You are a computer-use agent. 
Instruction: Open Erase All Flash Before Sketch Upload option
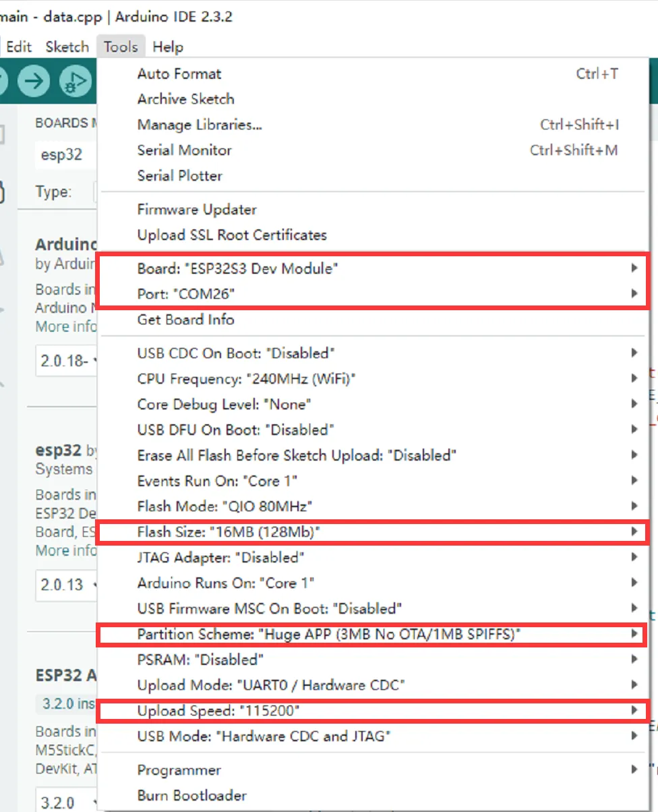[x=373, y=455]
